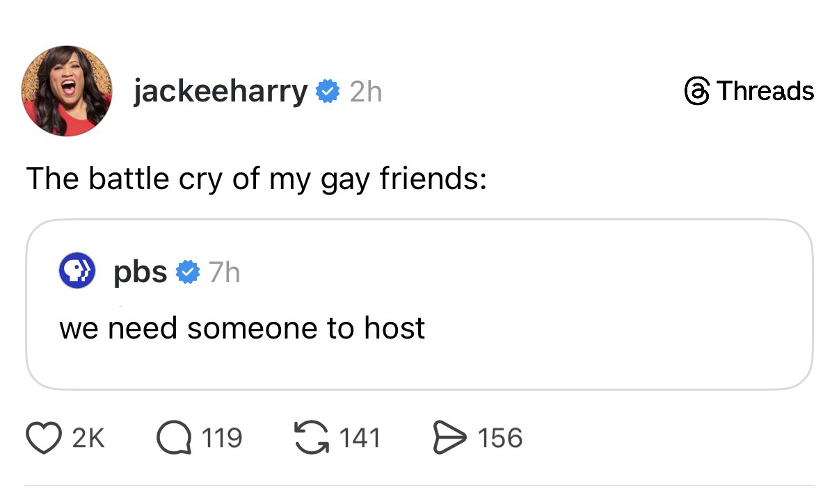The height and width of the screenshot is (504, 839).
Task: Click the 7h timestamp on quoted post
Action: click(x=223, y=273)
